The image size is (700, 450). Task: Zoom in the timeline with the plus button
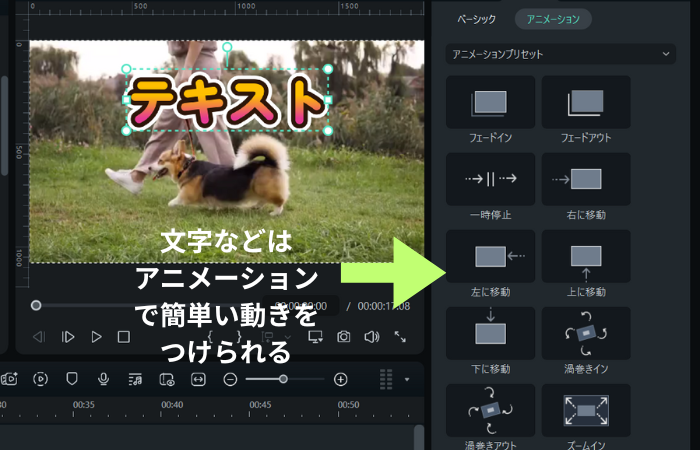(x=341, y=379)
